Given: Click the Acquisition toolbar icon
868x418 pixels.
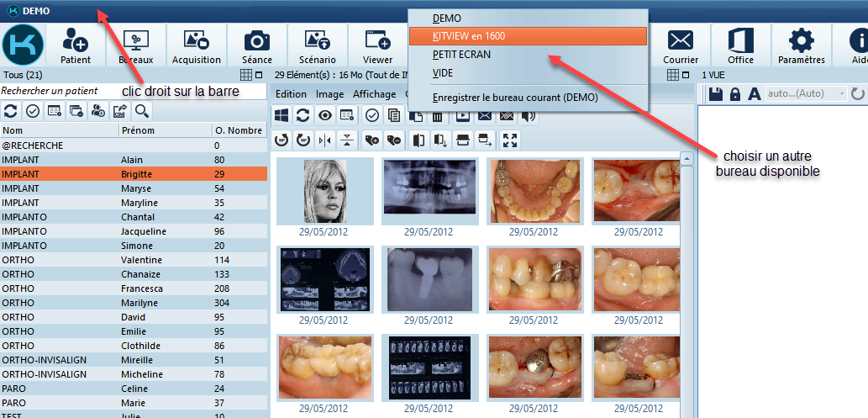Looking at the screenshot, I should 197,45.
